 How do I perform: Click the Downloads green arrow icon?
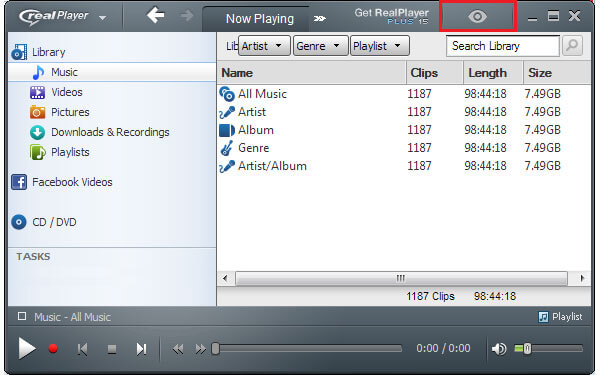tap(38, 132)
